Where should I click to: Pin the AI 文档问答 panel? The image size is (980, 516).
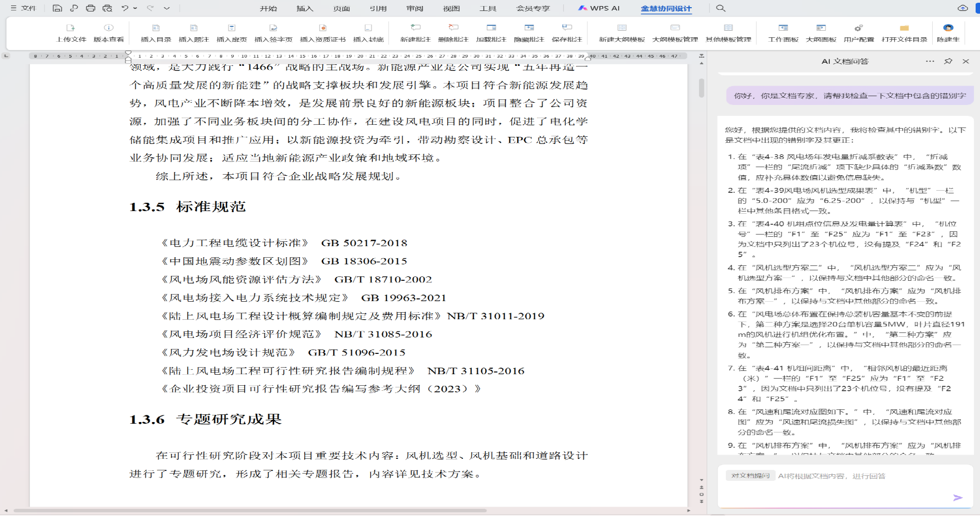coord(948,62)
